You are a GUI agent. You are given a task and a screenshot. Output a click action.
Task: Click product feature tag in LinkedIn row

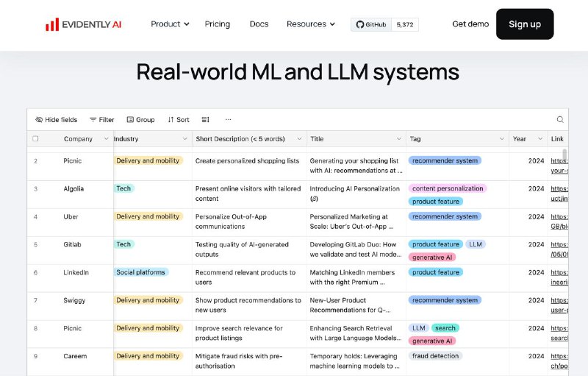[x=436, y=272]
